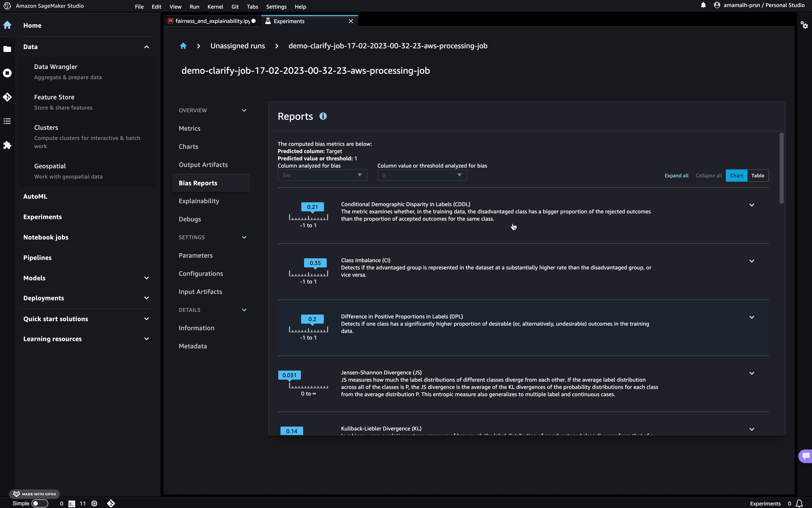Open the Output Artifacts section

(x=203, y=165)
